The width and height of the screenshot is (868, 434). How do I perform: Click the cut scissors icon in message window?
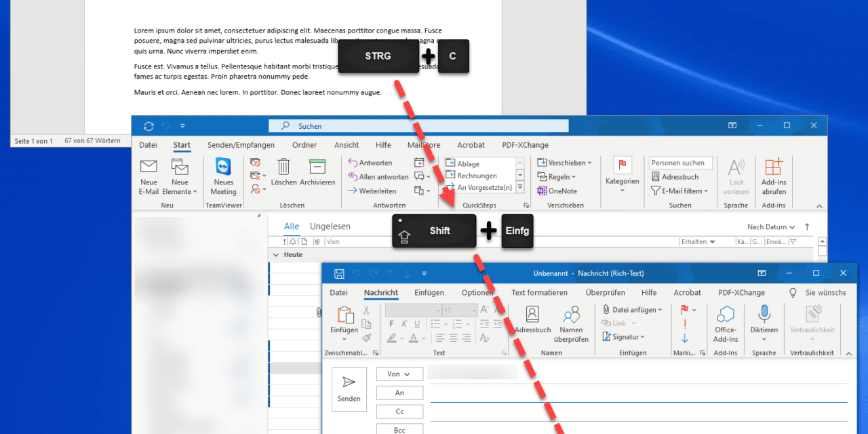(x=366, y=310)
